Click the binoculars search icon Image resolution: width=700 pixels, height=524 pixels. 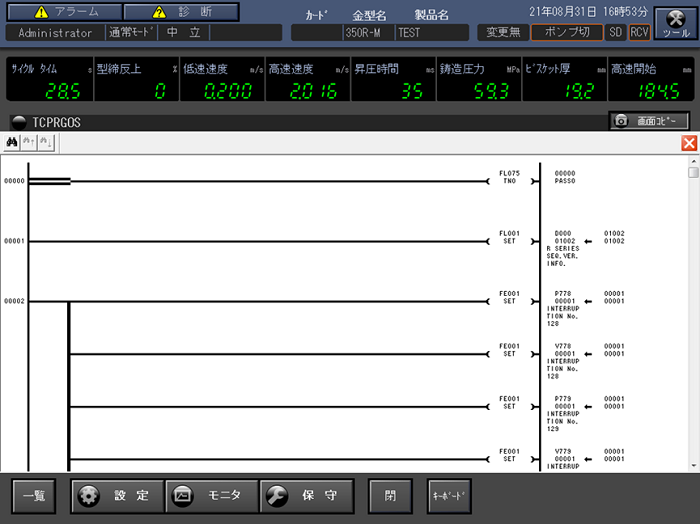pyautogui.click(x=12, y=143)
